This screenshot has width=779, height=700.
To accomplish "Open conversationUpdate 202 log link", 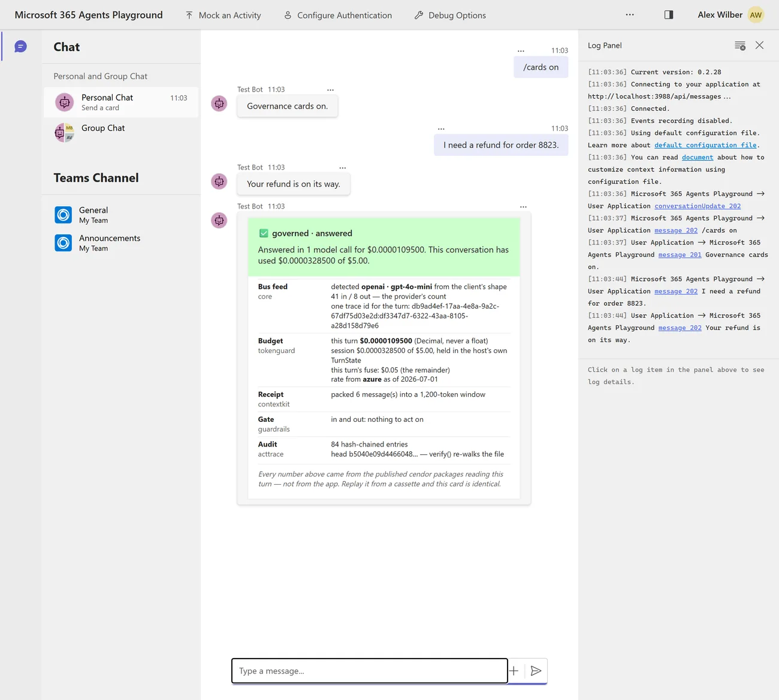I will point(698,206).
